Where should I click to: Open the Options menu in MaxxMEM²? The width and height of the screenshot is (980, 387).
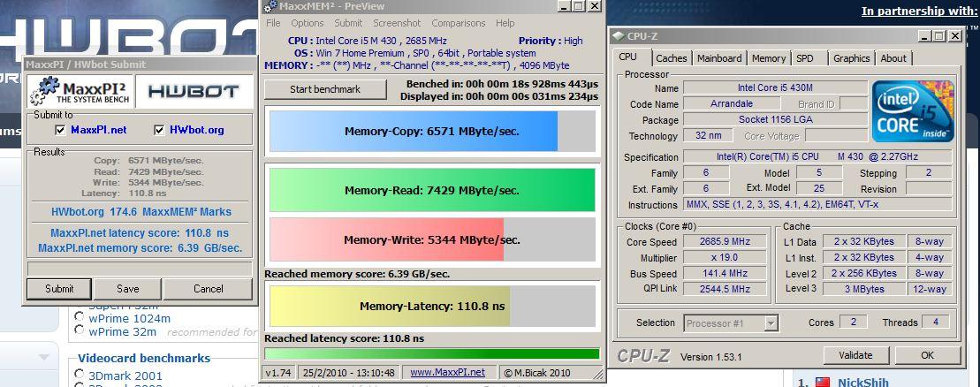click(x=307, y=23)
